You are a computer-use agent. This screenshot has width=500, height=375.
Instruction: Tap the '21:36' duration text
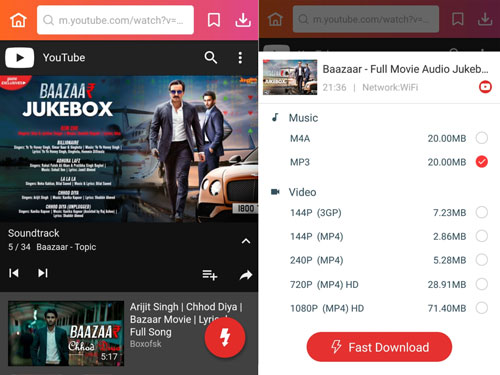coord(334,87)
